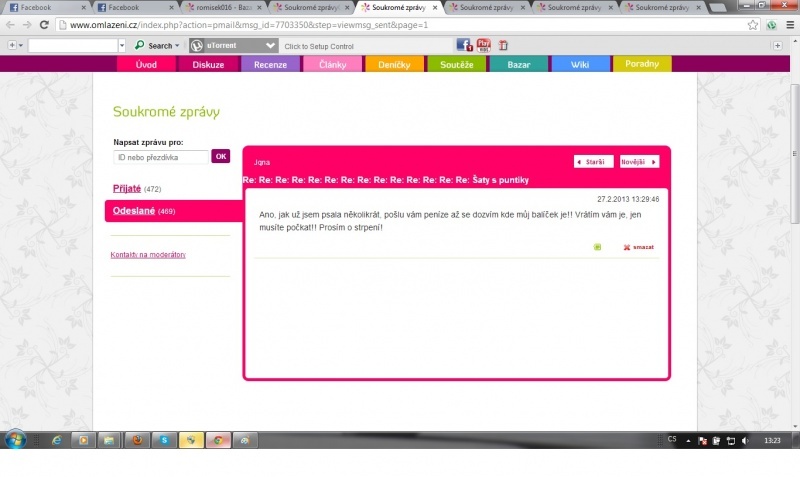Image resolution: width=800 pixels, height=477 pixels.
Task: Click the Kontaktní na moderátory link
Action: 148,255
